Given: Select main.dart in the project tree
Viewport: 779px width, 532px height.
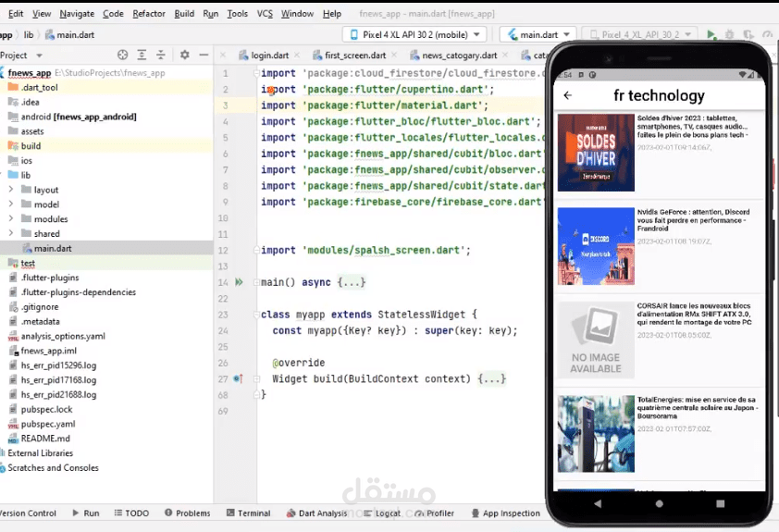Looking at the screenshot, I should 53,248.
